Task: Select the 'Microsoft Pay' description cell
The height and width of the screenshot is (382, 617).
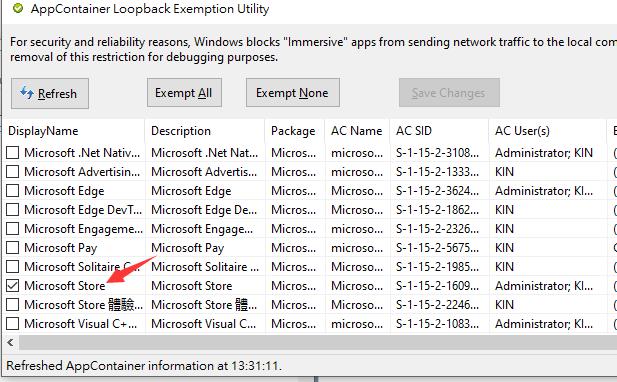Action: tap(188, 248)
